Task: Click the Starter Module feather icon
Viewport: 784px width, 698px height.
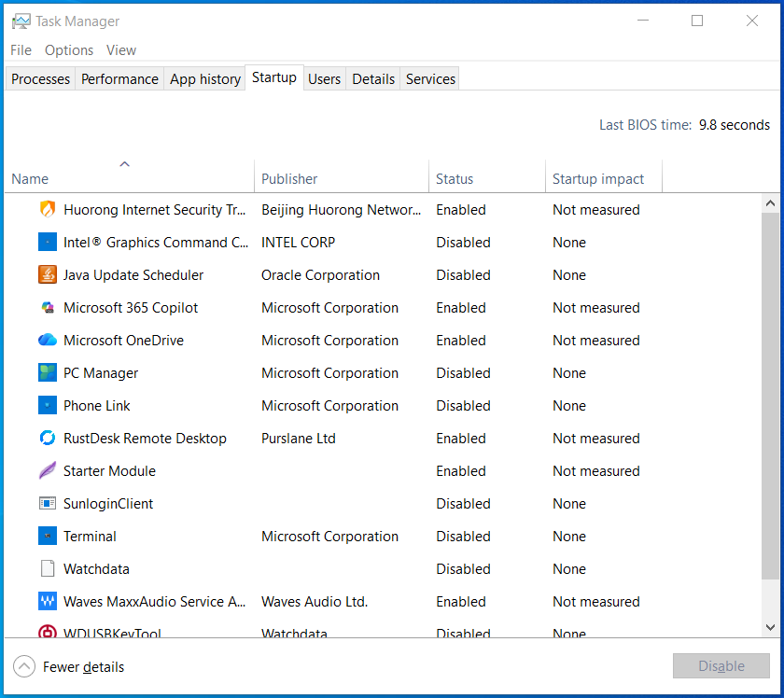Action: (x=48, y=470)
